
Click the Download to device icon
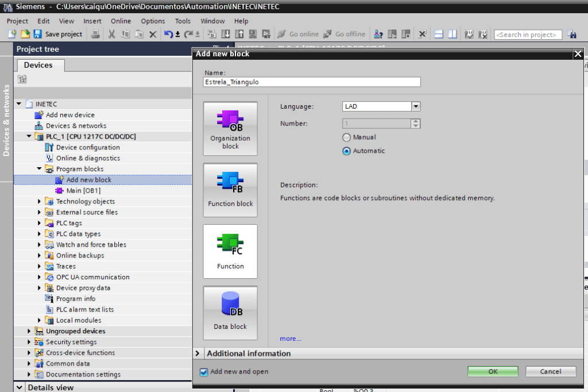(x=226, y=34)
